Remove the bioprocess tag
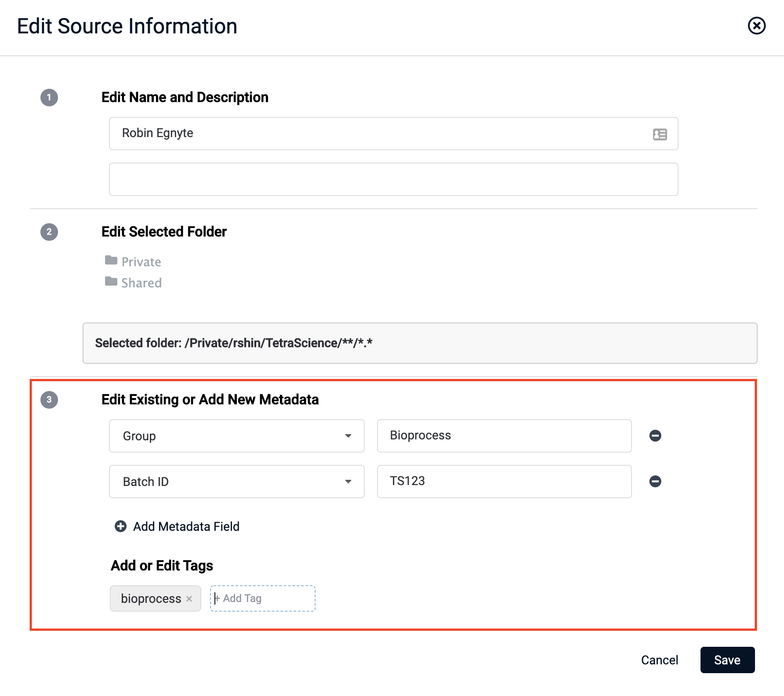Viewport: 784px width, 696px height. pos(189,599)
